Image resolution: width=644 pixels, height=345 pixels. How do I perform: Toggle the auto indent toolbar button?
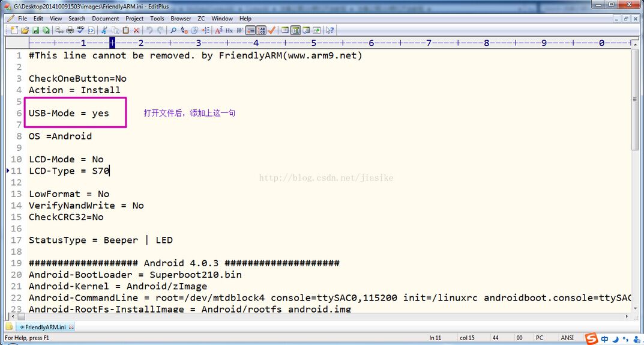click(x=250, y=30)
